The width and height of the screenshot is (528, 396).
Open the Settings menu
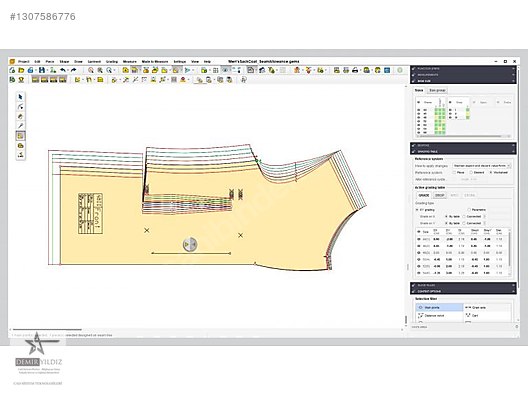click(179, 62)
